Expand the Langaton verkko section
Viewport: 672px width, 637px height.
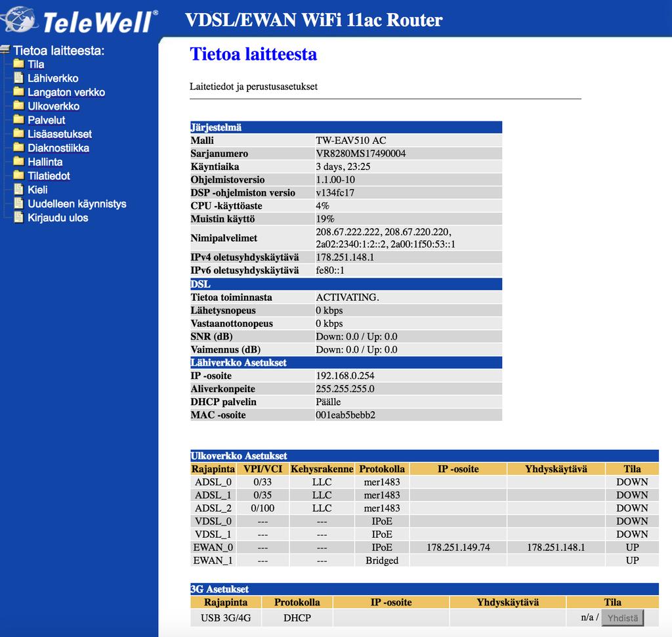tap(66, 92)
